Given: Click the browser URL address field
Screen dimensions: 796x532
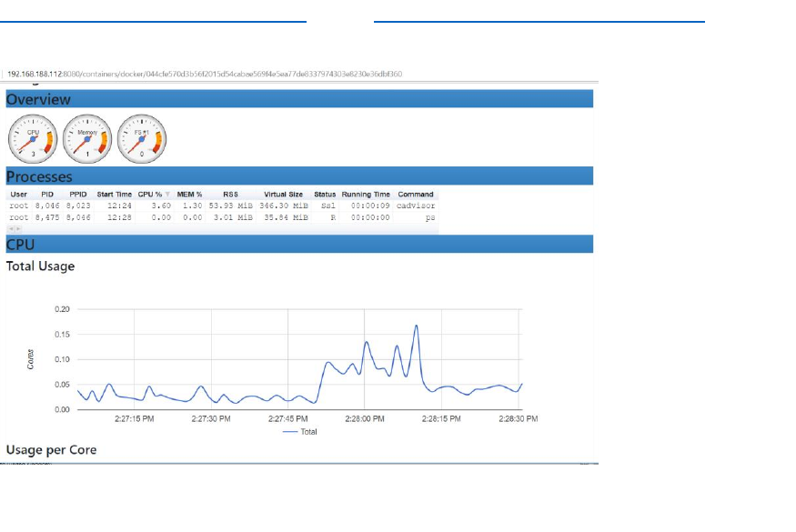Looking at the screenshot, I should pyautogui.click(x=299, y=74).
